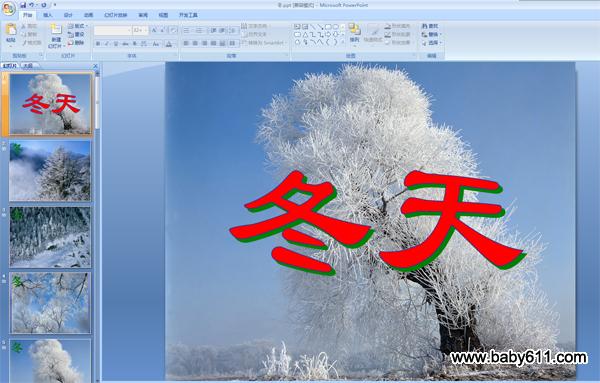Save the presentation from quick access toolbar
Screen dimensions: 600x383
point(23,5)
